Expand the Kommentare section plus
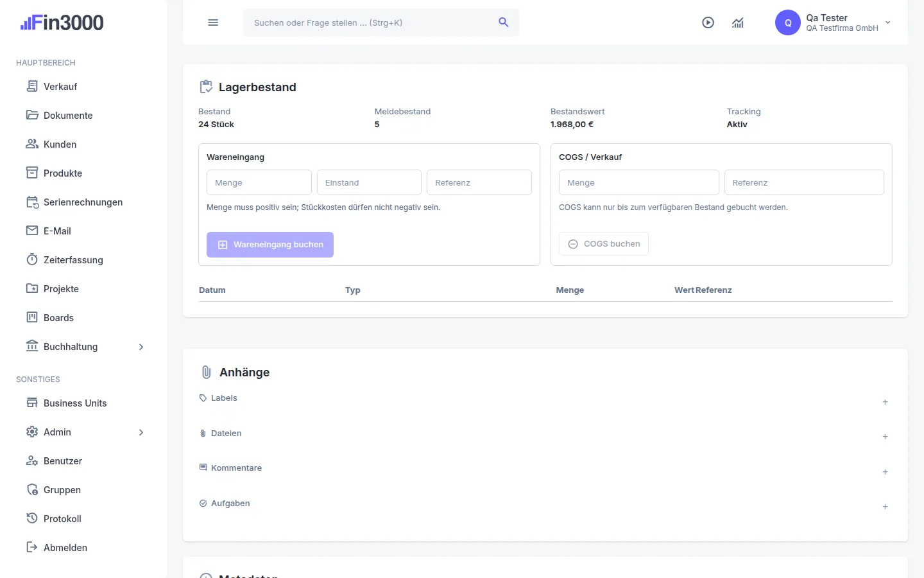The image size is (924, 578). tap(885, 472)
